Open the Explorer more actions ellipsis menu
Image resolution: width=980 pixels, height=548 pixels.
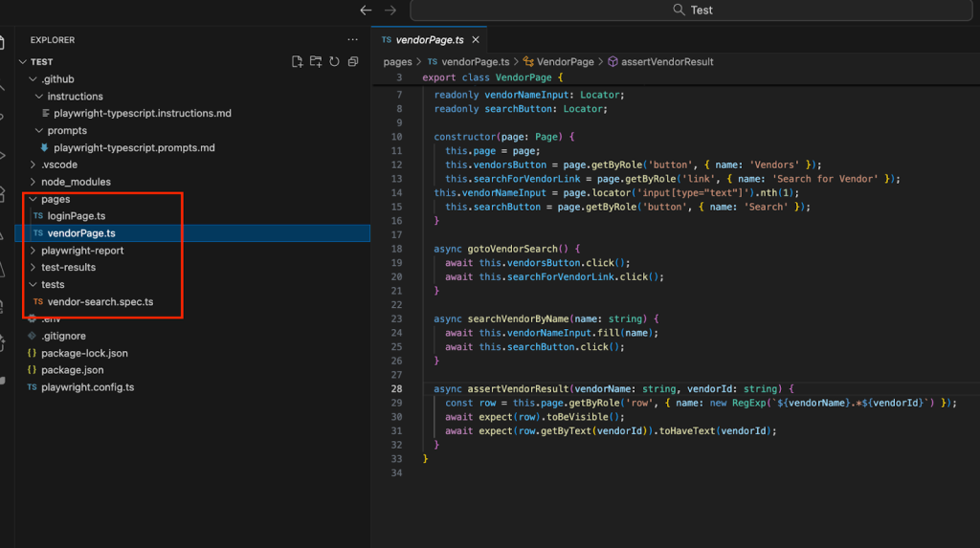pos(352,40)
